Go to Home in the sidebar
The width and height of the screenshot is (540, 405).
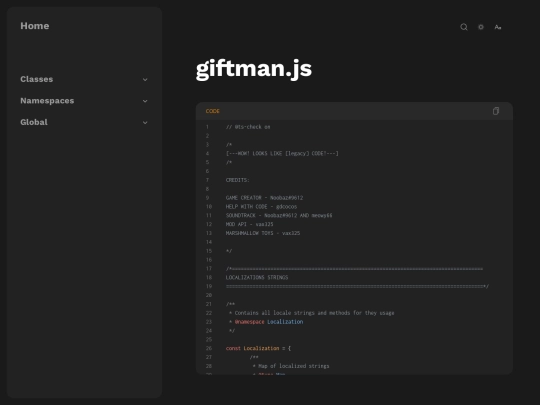(x=35, y=26)
